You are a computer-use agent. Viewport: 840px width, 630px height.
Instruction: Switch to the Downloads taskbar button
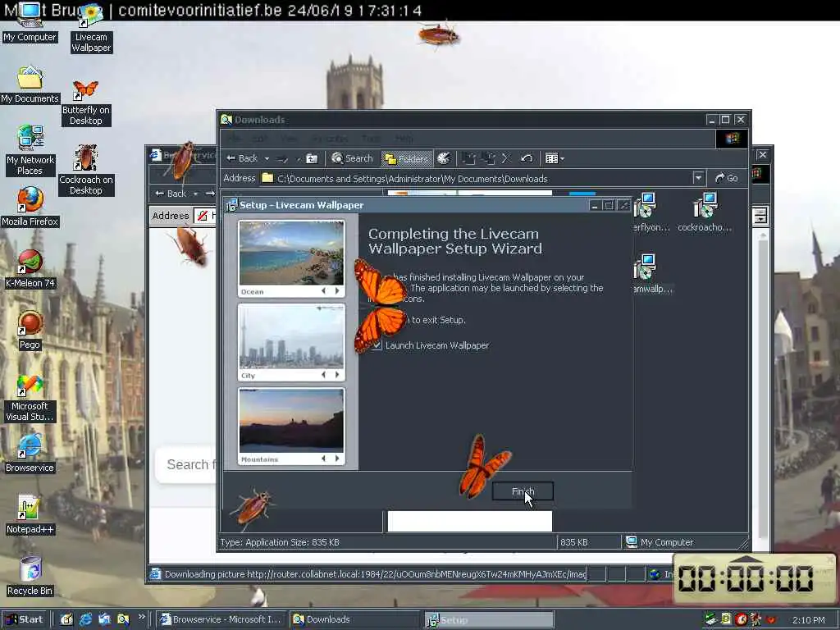coord(354,619)
